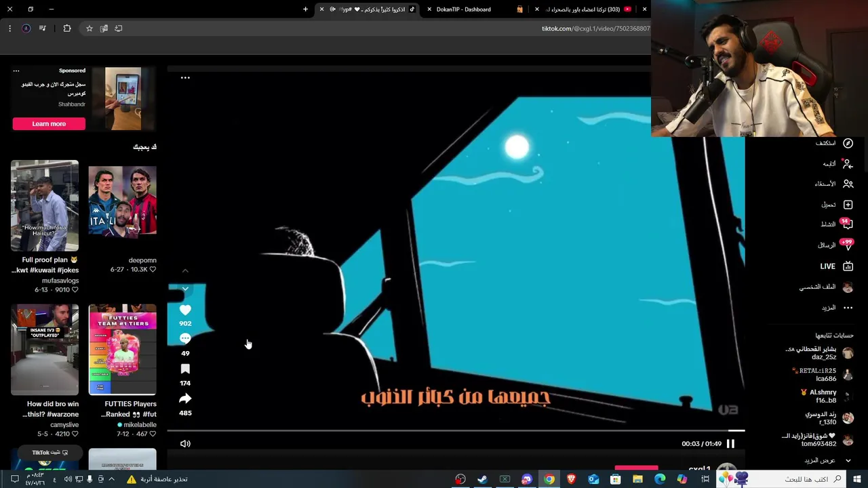Image resolution: width=868 pixels, height=488 pixels.
Task: Like the video with the heart icon
Action: 185,310
